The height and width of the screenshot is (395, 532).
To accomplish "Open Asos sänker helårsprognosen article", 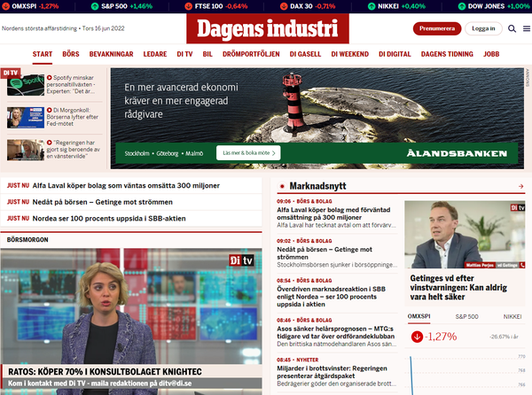I will click(337, 333).
